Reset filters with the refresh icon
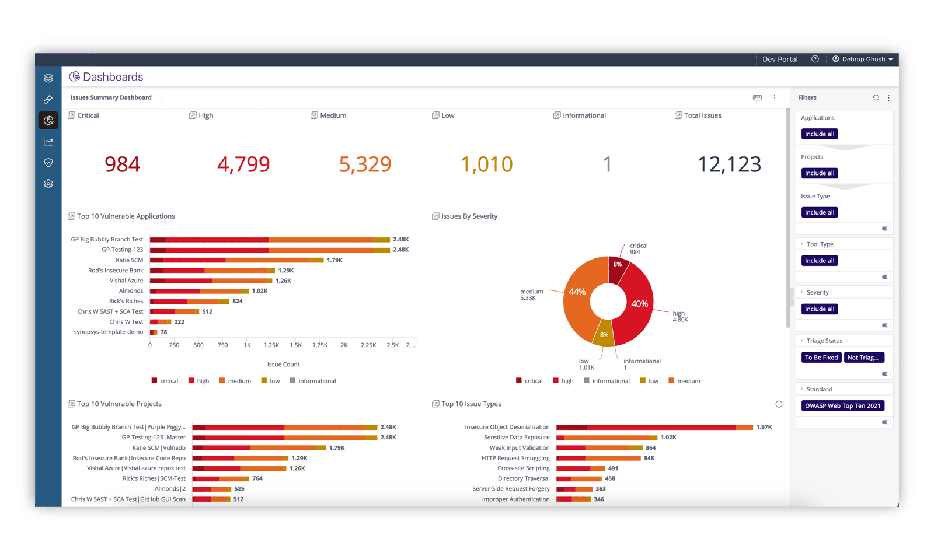The height and width of the screenshot is (560, 934). point(876,98)
